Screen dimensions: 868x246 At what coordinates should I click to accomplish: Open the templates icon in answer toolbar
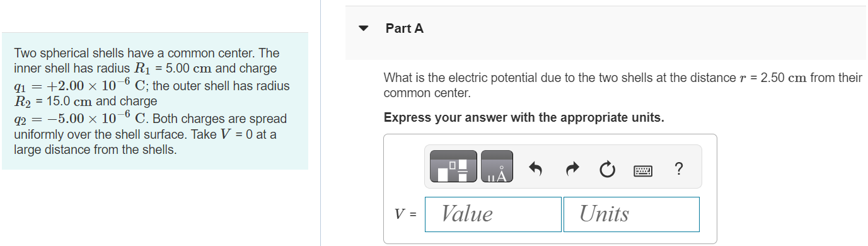[x=454, y=167]
